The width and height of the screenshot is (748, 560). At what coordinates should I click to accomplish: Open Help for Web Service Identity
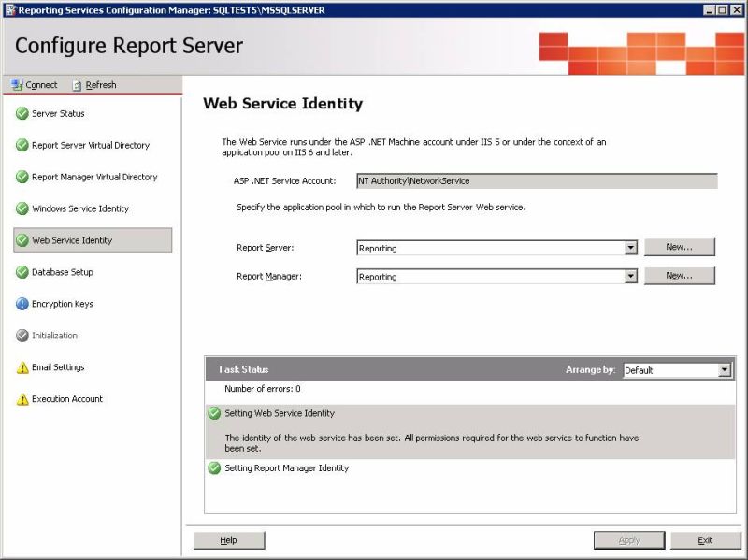point(229,539)
